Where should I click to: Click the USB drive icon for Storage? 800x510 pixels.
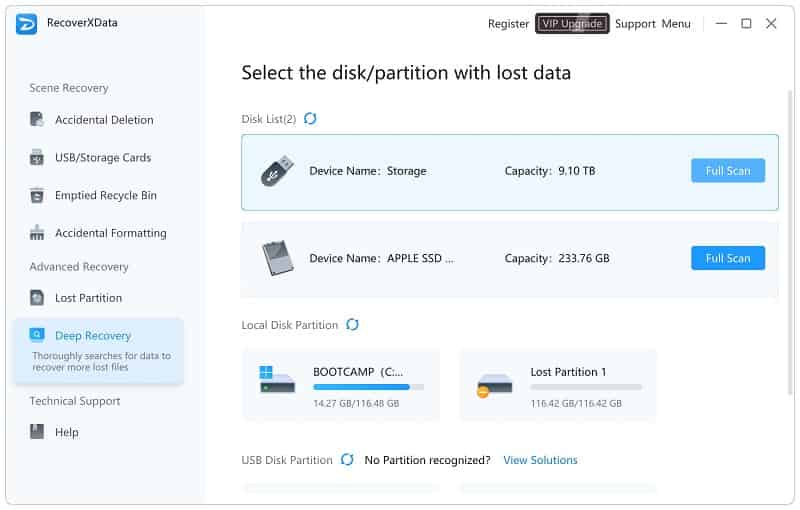click(x=275, y=171)
